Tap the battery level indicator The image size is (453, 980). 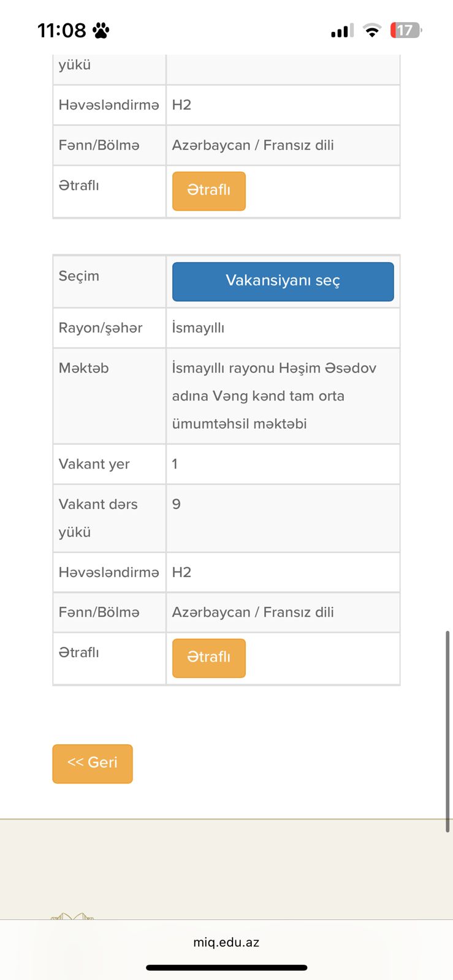406,30
